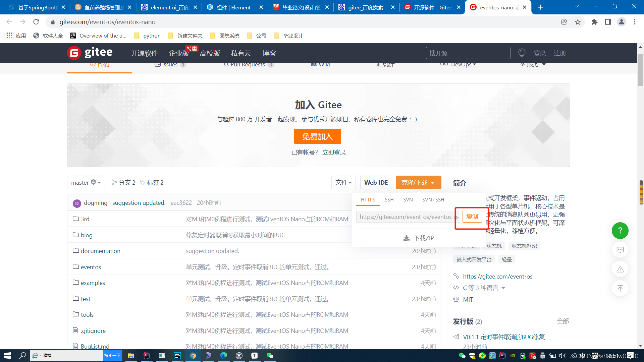Image resolution: width=644 pixels, height=362 pixels.
Task: Open Chrome three-dot menu
Action: (x=635, y=22)
